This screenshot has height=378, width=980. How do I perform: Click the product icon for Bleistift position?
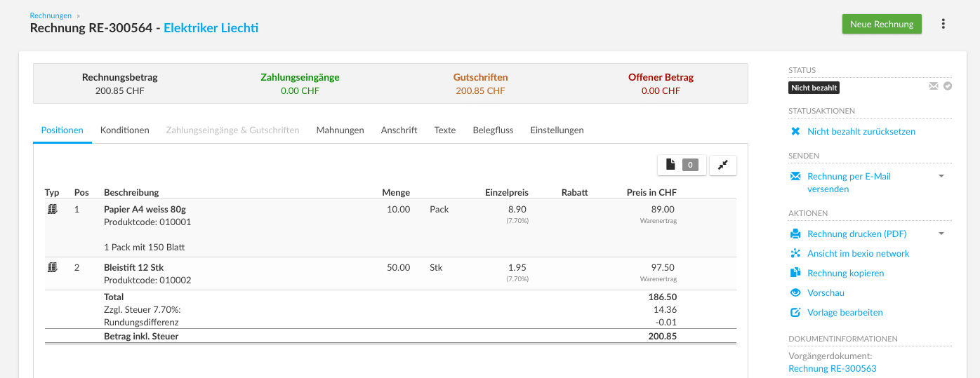click(52, 267)
